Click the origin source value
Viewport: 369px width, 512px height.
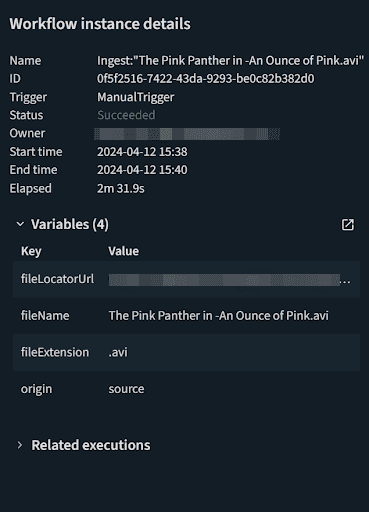point(126,389)
